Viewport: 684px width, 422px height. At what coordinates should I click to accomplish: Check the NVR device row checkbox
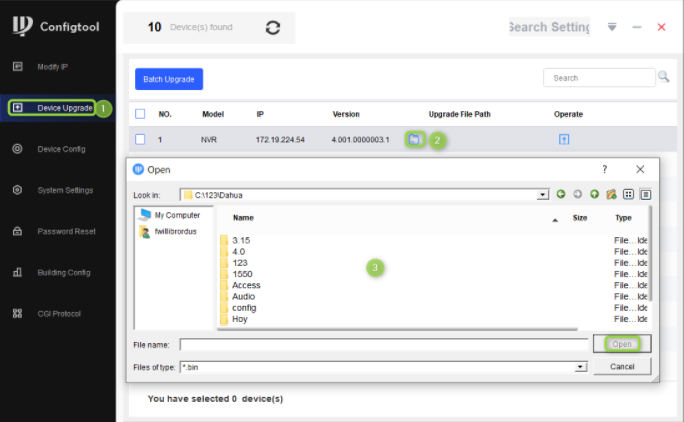pos(140,140)
